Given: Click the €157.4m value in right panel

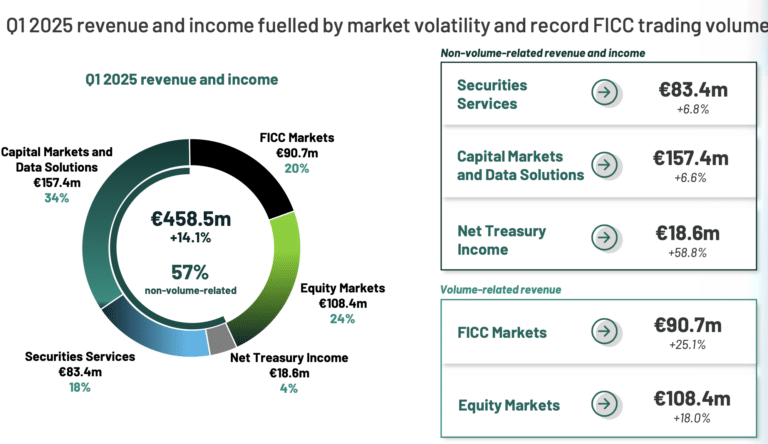Looking at the screenshot, I should (691, 158).
